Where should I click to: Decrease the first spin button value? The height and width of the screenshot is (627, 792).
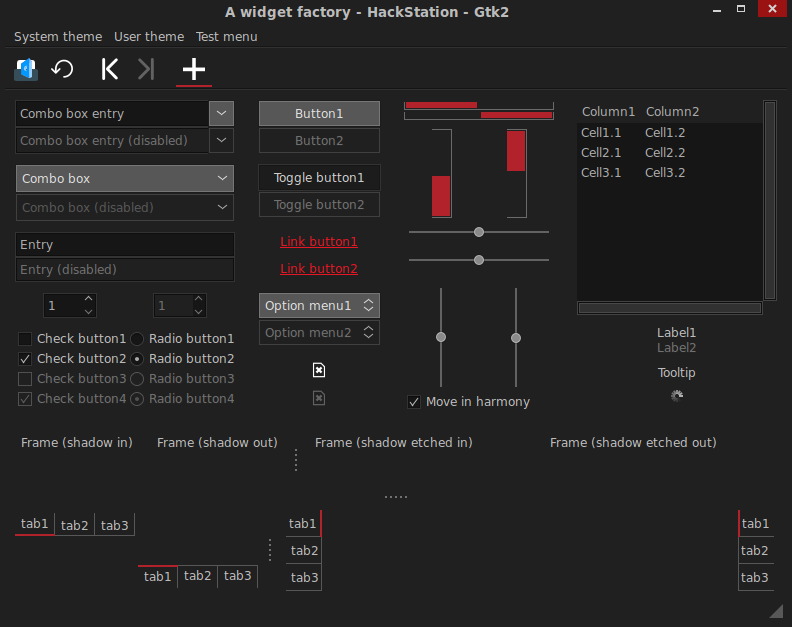pyautogui.click(x=88, y=312)
